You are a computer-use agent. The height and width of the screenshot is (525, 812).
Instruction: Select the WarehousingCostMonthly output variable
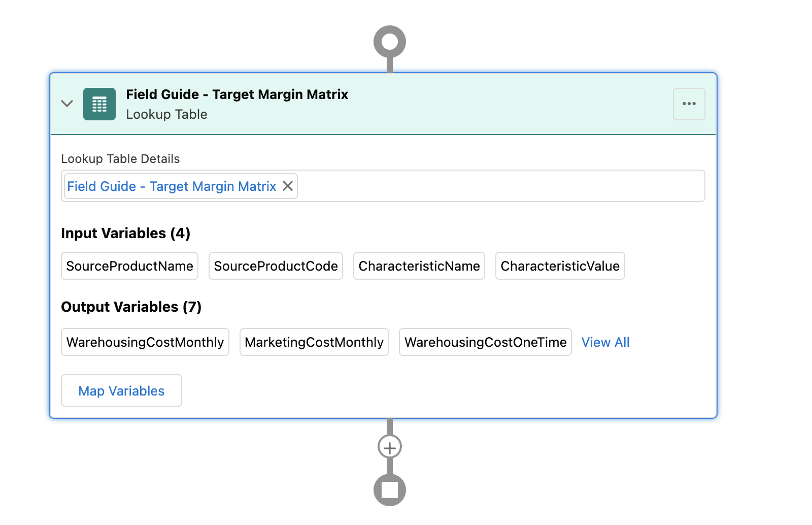pos(145,342)
